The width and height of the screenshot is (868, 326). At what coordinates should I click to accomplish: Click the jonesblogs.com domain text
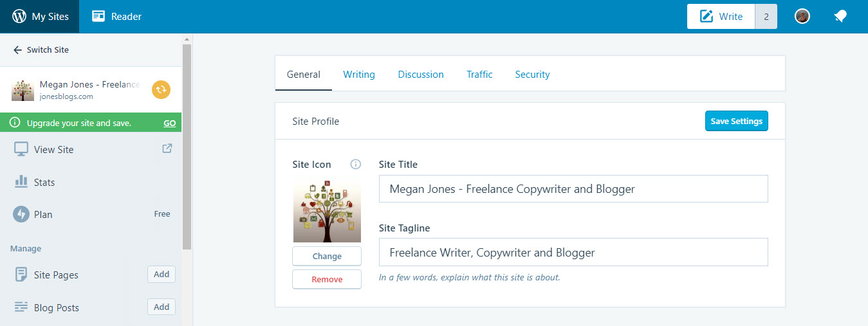point(66,96)
